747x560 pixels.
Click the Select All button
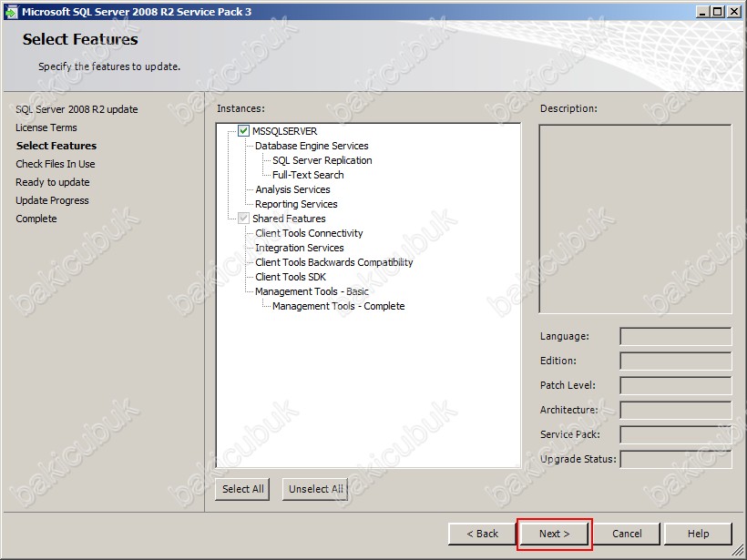tap(242, 489)
